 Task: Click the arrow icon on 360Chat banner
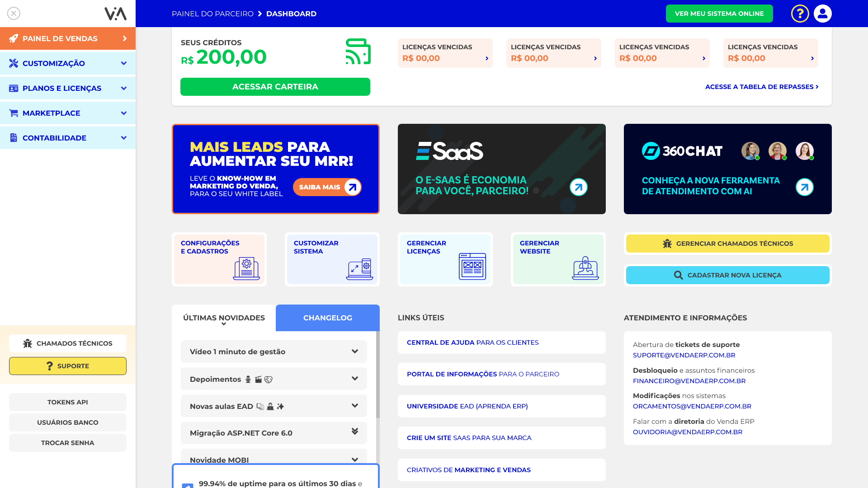804,187
